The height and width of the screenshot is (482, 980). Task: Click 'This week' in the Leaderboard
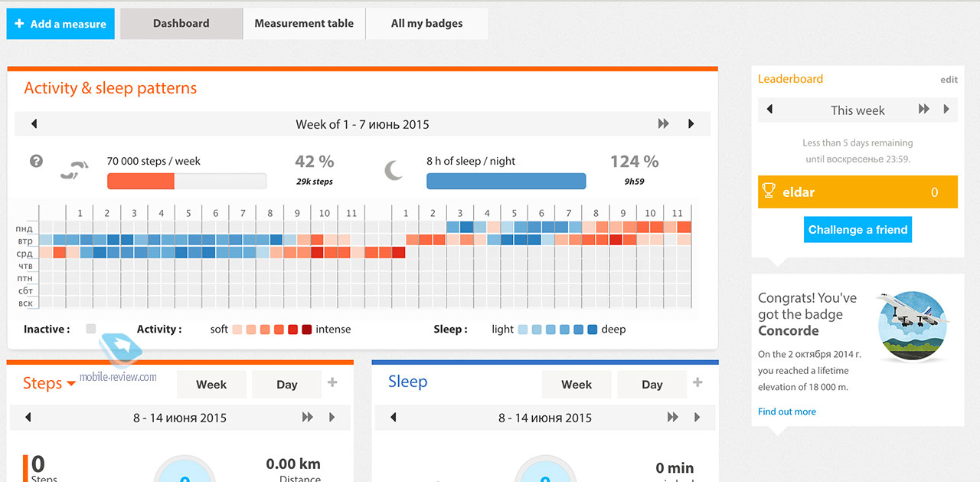pos(857,110)
